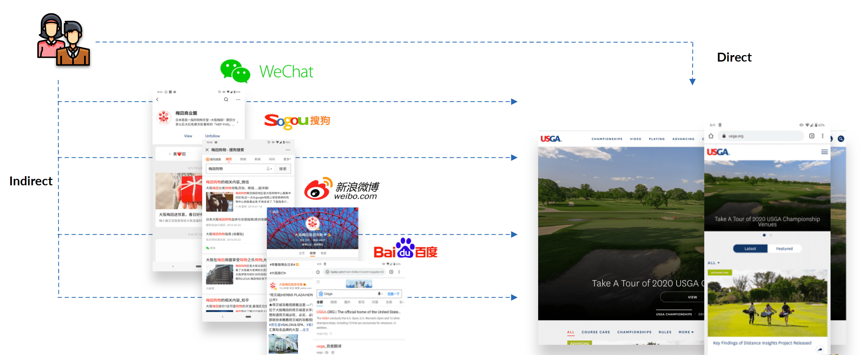This screenshot has width=868, height=355.
Task: Open ADVANCING in the USGA desktop nav
Action: coord(683,139)
